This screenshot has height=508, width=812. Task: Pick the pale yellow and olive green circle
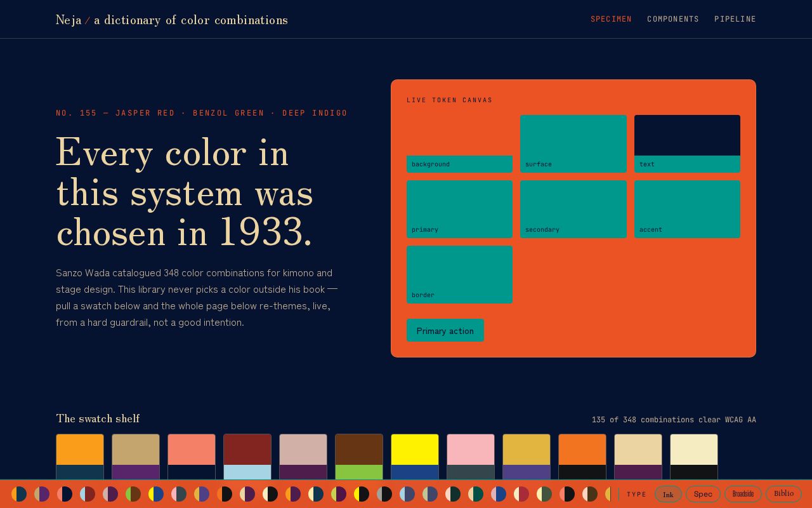pos(544,494)
